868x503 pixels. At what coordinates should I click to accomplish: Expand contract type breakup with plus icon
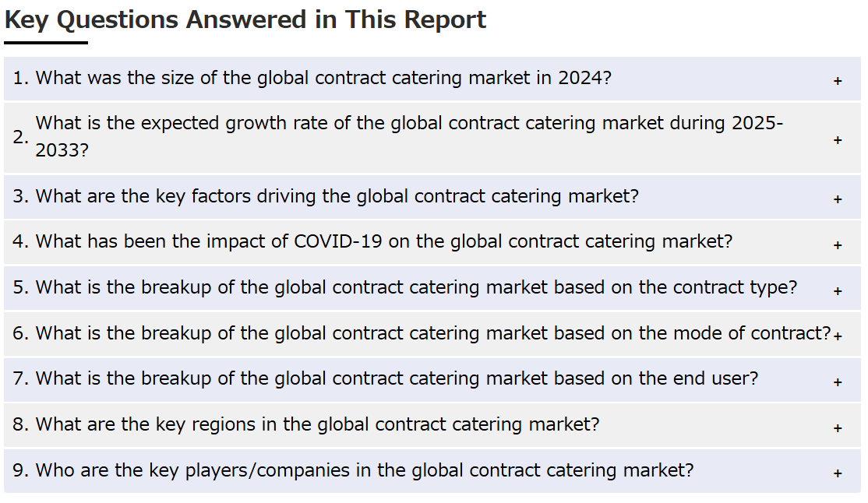tap(838, 291)
